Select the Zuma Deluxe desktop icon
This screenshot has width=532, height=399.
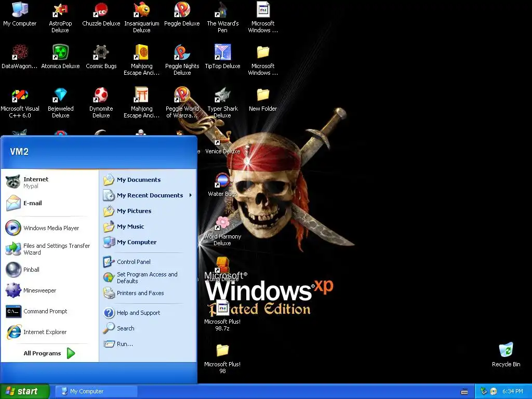(222, 265)
